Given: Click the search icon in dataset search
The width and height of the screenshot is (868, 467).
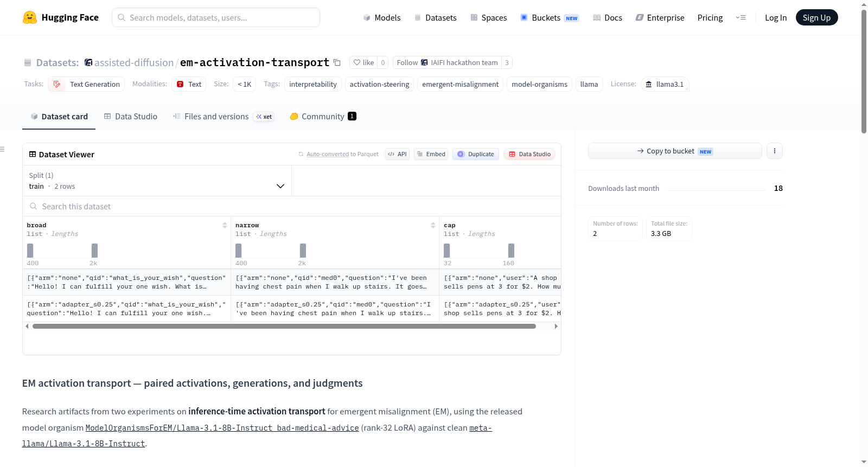Looking at the screenshot, I should click(x=34, y=206).
